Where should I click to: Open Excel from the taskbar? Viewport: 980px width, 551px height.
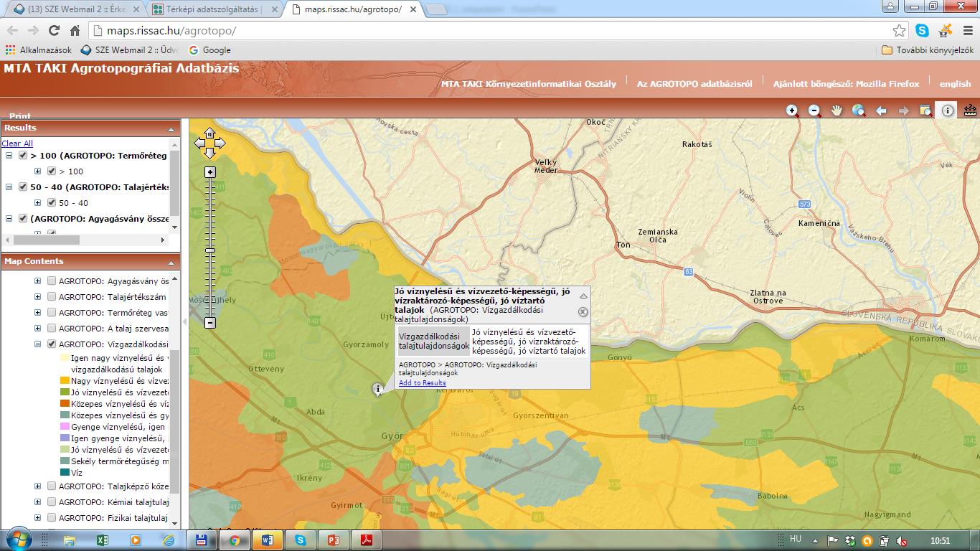pos(102,540)
